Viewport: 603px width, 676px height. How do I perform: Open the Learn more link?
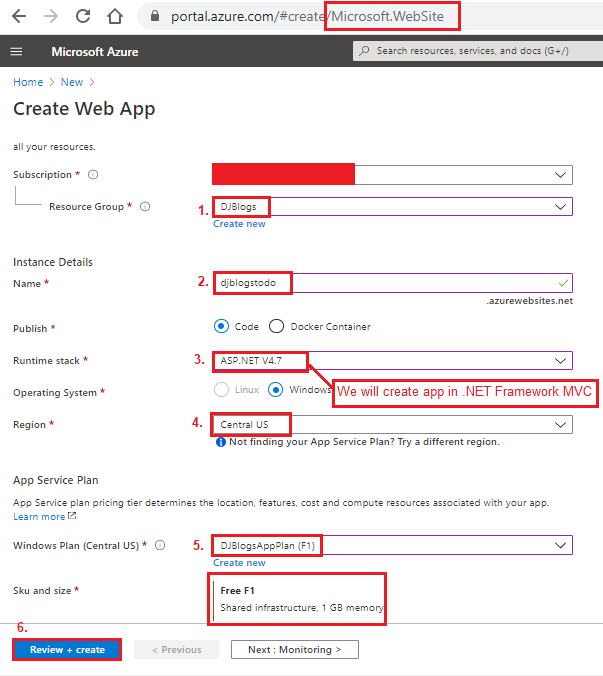pyautogui.click(x=39, y=516)
